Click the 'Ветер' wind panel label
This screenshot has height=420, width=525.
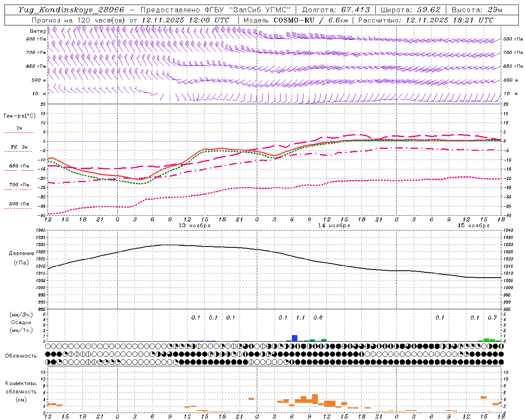38,31
